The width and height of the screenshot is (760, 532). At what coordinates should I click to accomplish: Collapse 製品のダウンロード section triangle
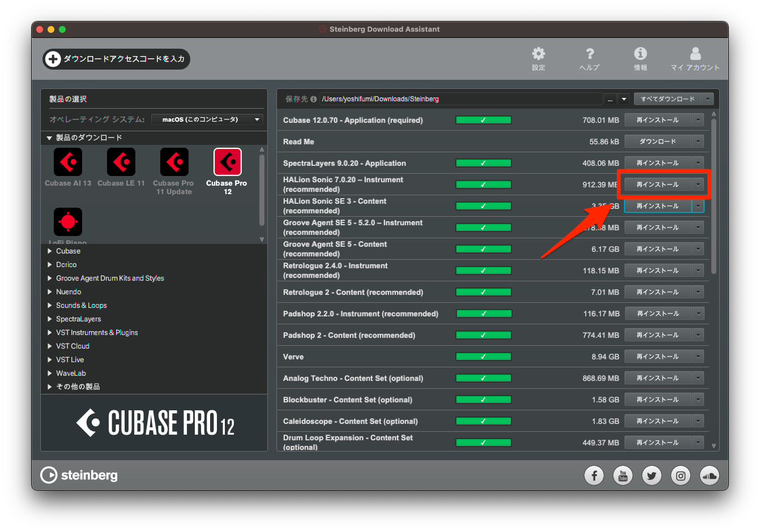49,138
